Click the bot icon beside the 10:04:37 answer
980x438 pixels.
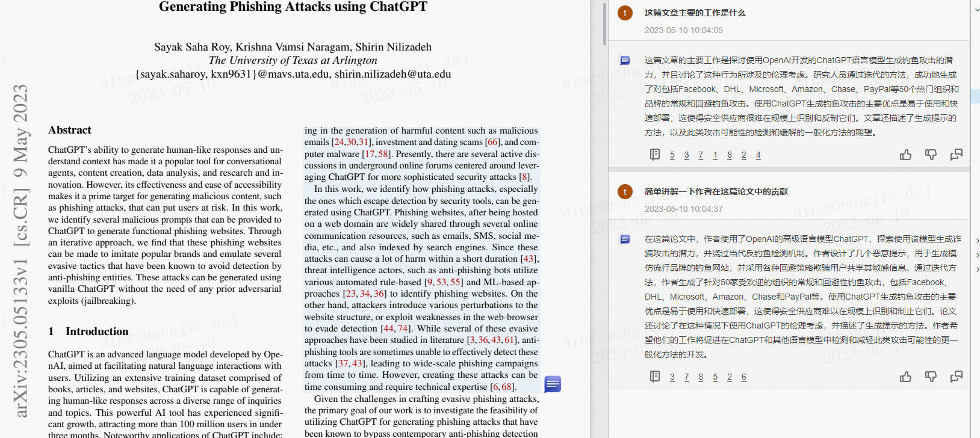tap(625, 239)
